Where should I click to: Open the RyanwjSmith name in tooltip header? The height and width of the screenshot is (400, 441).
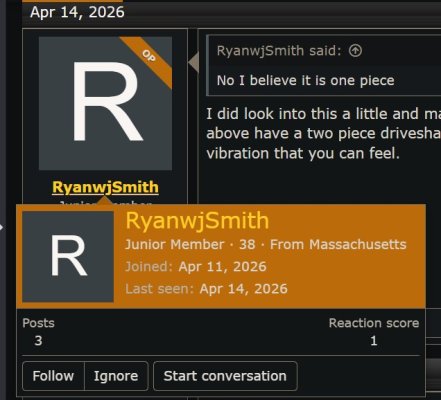click(x=197, y=220)
